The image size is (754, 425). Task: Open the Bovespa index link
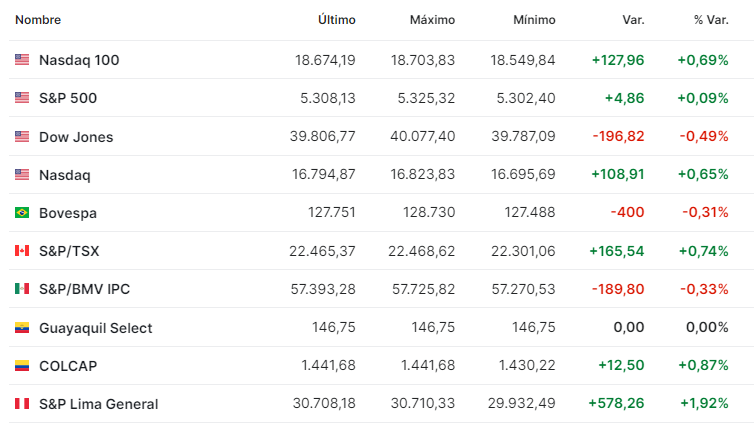68,213
